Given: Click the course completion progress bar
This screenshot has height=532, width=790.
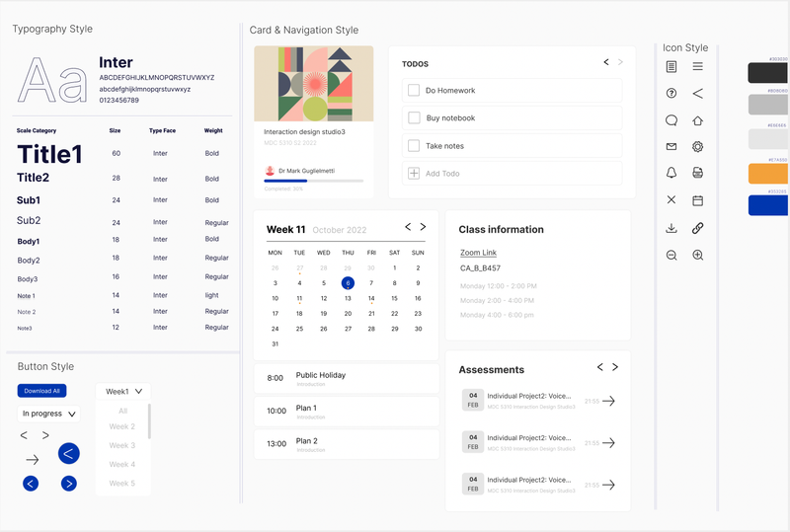Looking at the screenshot, I should pyautogui.click(x=313, y=181).
